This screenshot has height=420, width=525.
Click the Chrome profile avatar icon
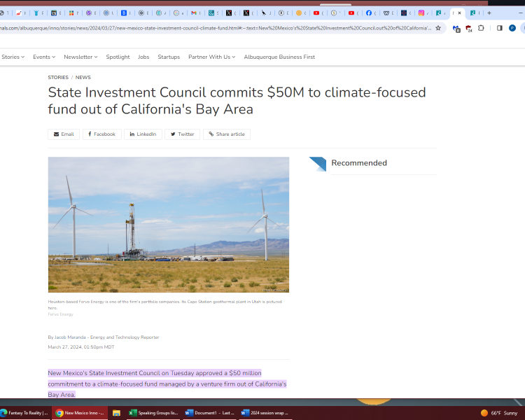click(x=512, y=28)
